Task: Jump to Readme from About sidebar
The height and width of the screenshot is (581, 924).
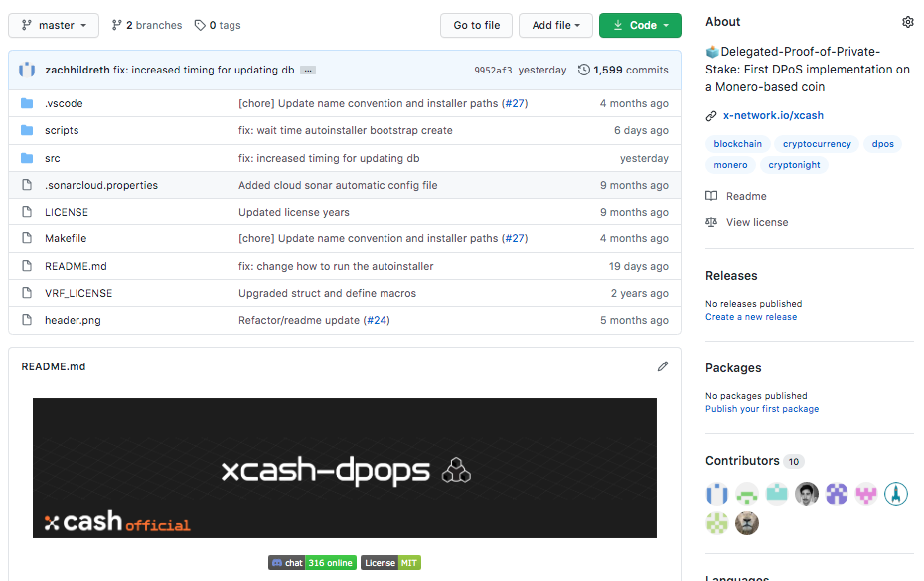Action: click(736, 196)
